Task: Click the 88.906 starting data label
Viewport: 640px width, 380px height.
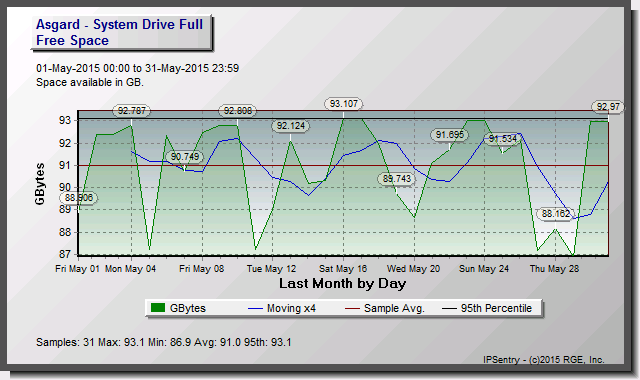Action: (79, 198)
